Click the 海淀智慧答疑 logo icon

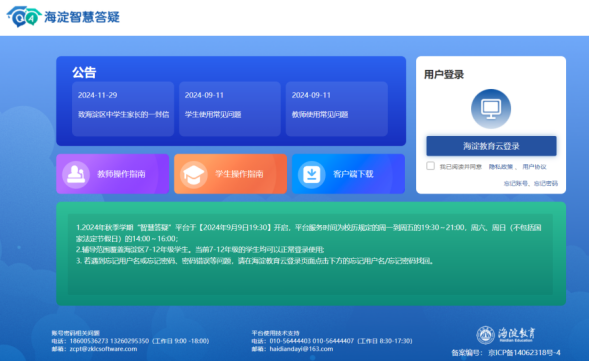click(24, 17)
